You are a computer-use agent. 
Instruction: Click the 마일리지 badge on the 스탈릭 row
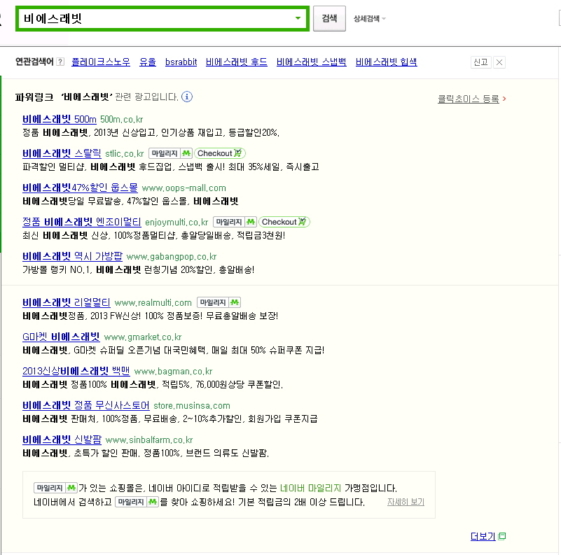click(x=170, y=153)
